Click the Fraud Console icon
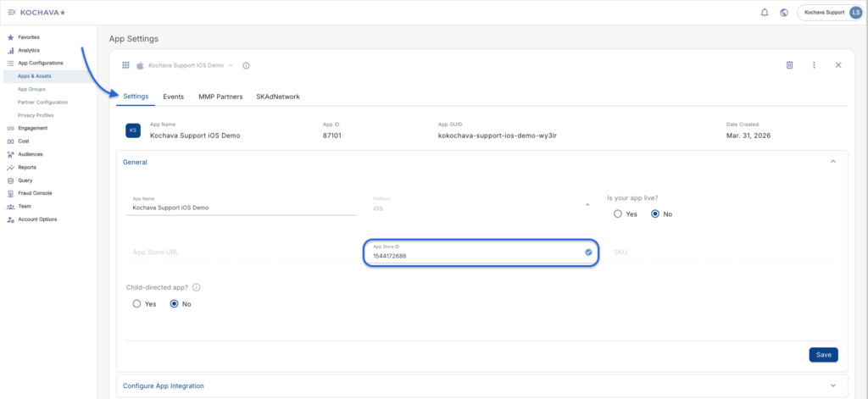Image resolution: width=868 pixels, height=399 pixels. 10,193
